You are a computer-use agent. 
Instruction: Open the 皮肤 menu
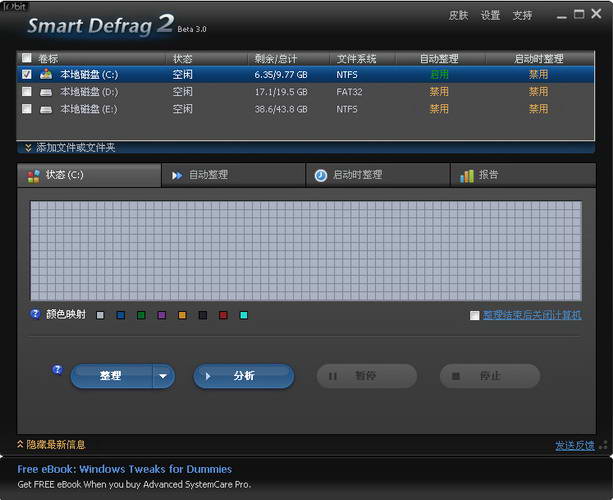458,16
